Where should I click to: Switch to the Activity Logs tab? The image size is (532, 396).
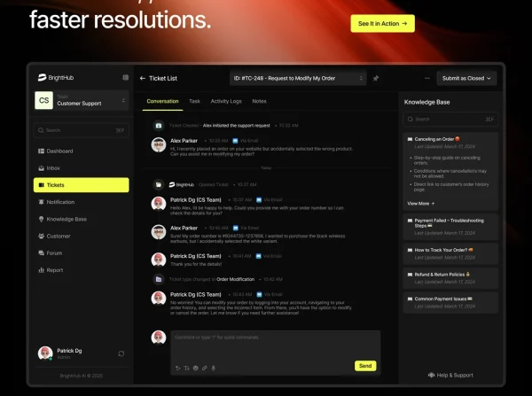tap(226, 102)
